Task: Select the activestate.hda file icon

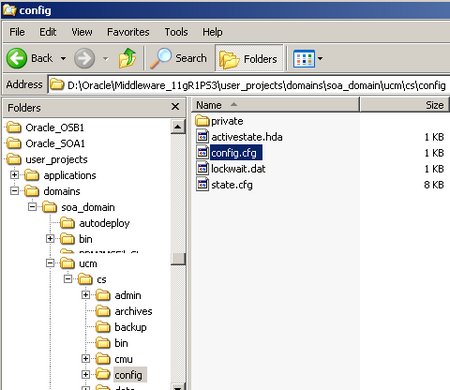Action: point(202,136)
